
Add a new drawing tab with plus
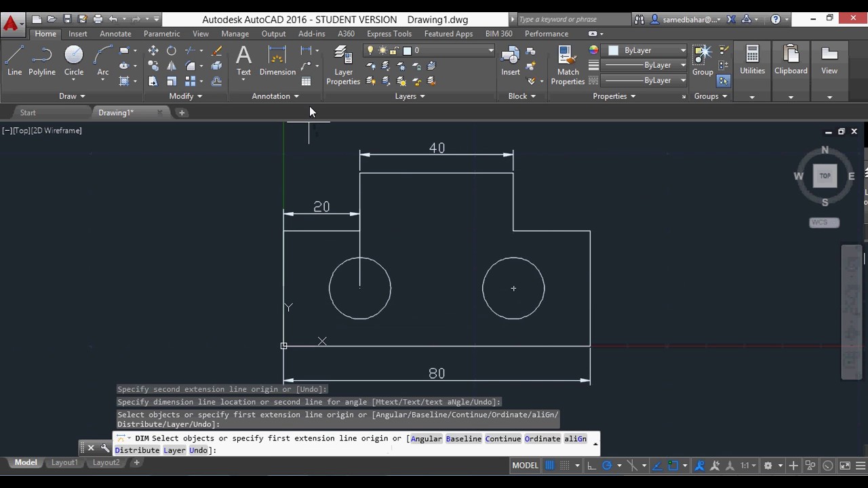pyautogui.click(x=182, y=113)
